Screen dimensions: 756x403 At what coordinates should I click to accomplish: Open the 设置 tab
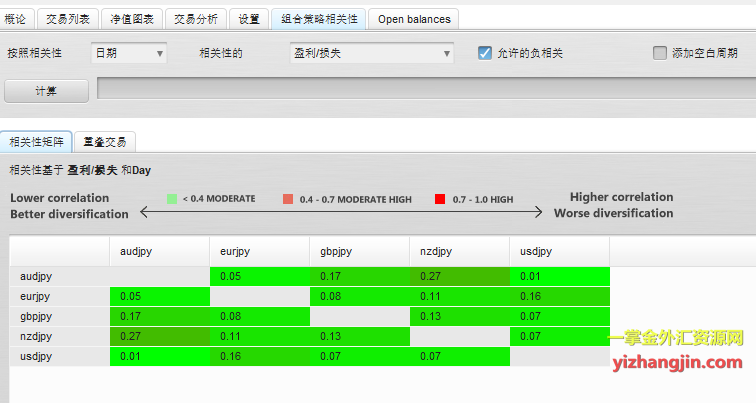tap(249, 18)
